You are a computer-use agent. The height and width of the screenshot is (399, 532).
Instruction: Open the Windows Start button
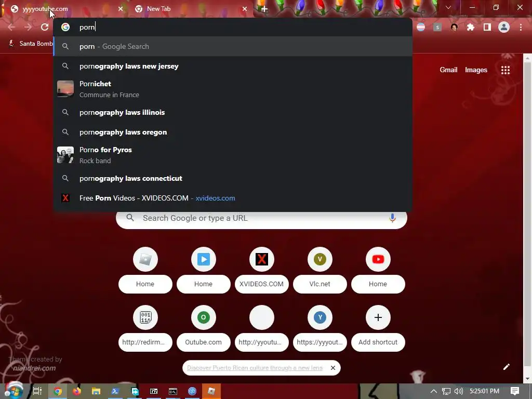(14, 391)
